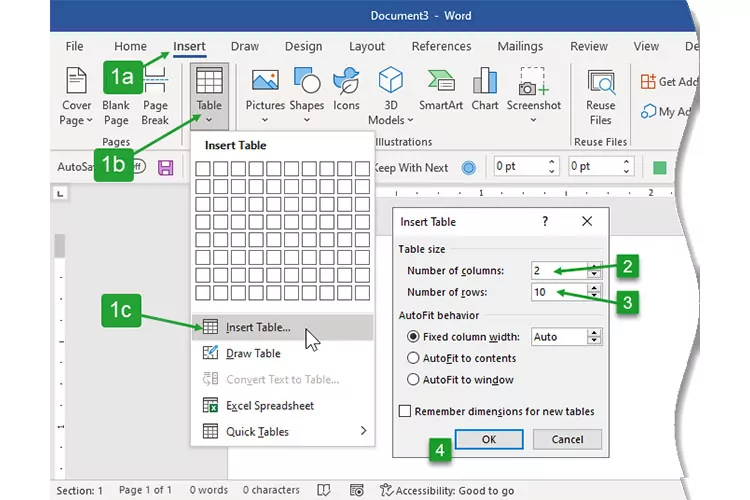Insert a Chart

click(485, 89)
